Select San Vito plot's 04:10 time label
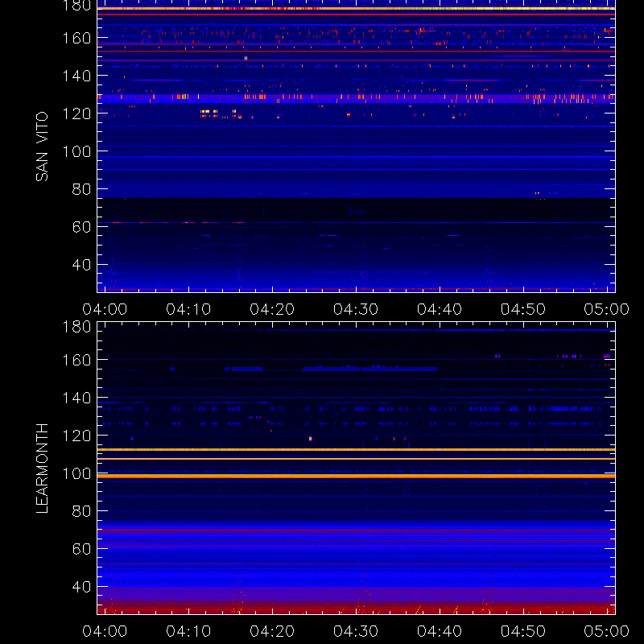644x644 pixels. 188,309
